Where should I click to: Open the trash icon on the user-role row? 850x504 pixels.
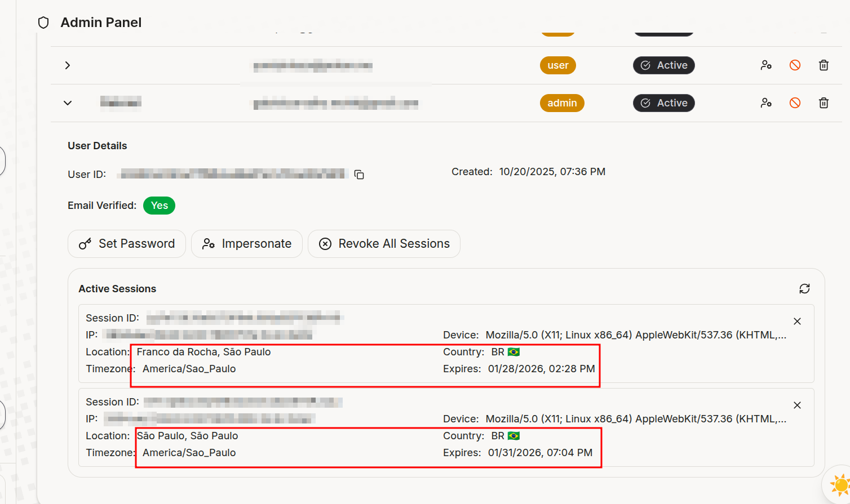coord(824,65)
